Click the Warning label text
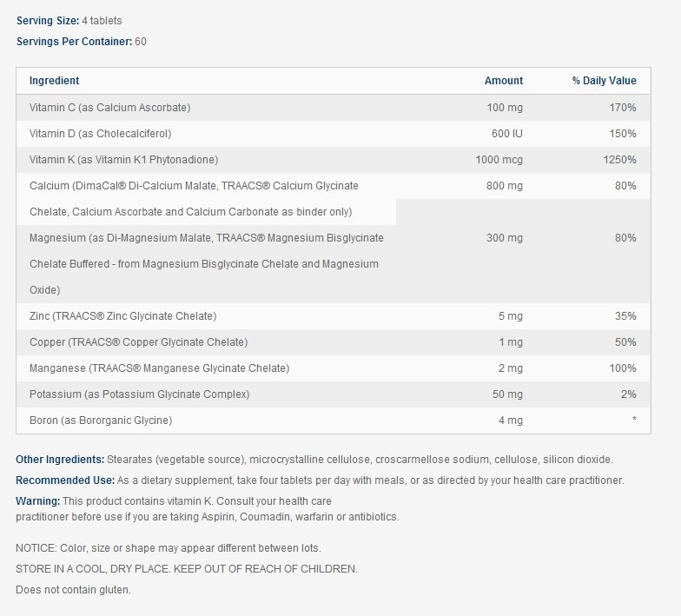The height and width of the screenshot is (616, 681). tap(38, 501)
